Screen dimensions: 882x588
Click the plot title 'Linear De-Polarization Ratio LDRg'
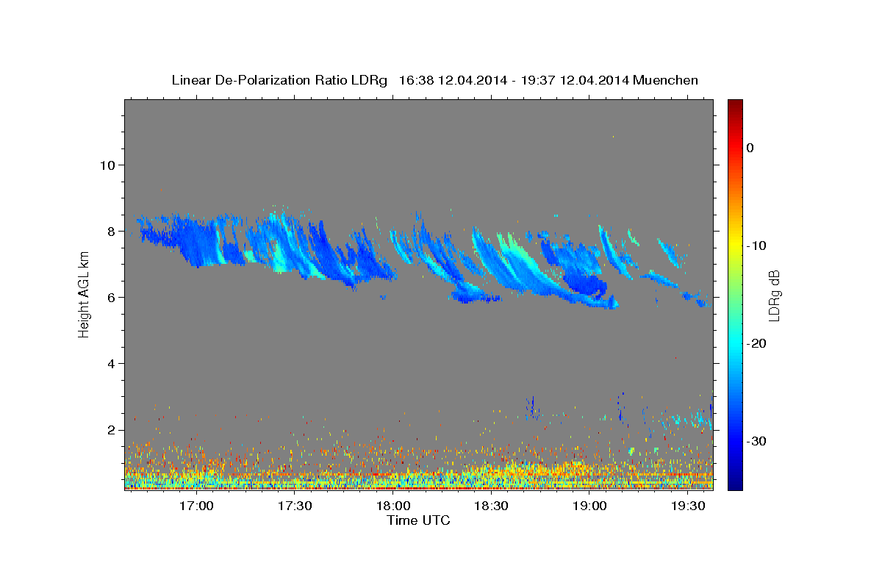pyautogui.click(x=279, y=80)
